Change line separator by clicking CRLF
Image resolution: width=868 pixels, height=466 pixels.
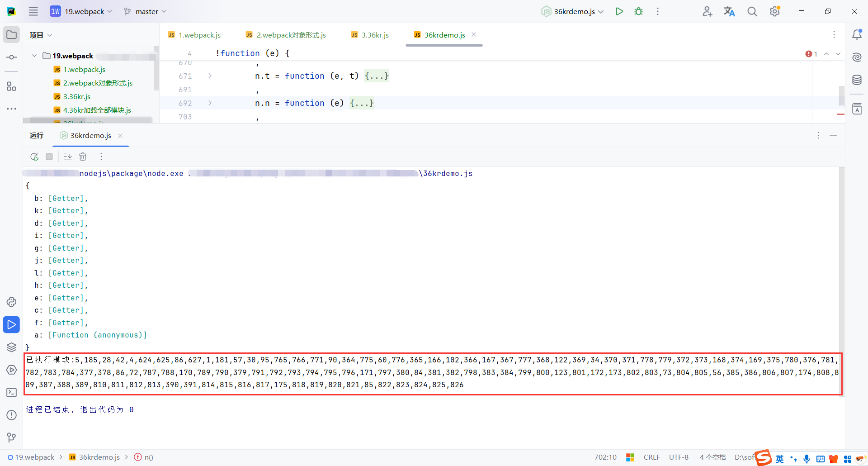(x=651, y=457)
